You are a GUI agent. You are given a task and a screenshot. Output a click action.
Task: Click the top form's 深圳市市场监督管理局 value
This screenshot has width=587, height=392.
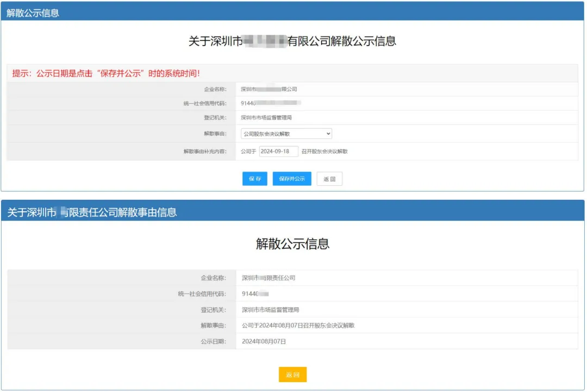coord(266,117)
